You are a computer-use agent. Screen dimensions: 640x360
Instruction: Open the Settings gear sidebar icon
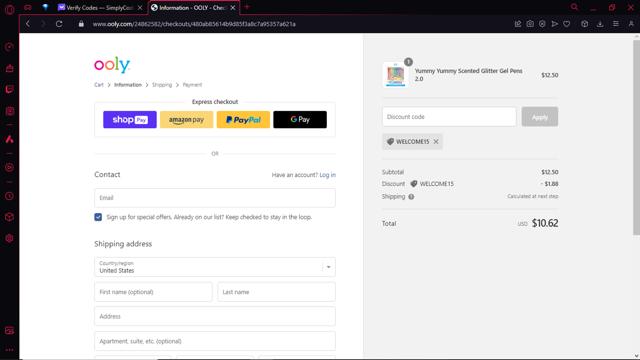point(9,238)
